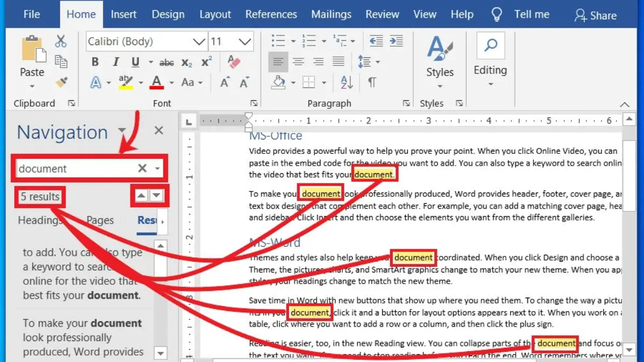Open the View tab
The image size is (644, 362).
pos(425,14)
